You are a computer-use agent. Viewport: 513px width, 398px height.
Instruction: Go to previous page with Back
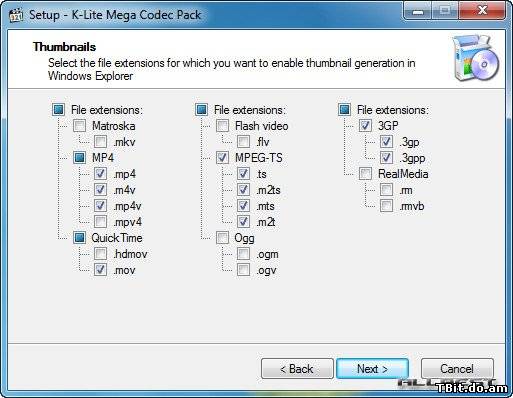297,369
